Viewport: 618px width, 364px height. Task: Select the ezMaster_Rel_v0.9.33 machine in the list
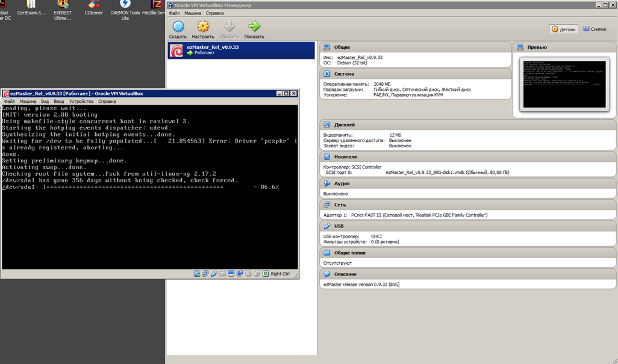click(x=241, y=51)
